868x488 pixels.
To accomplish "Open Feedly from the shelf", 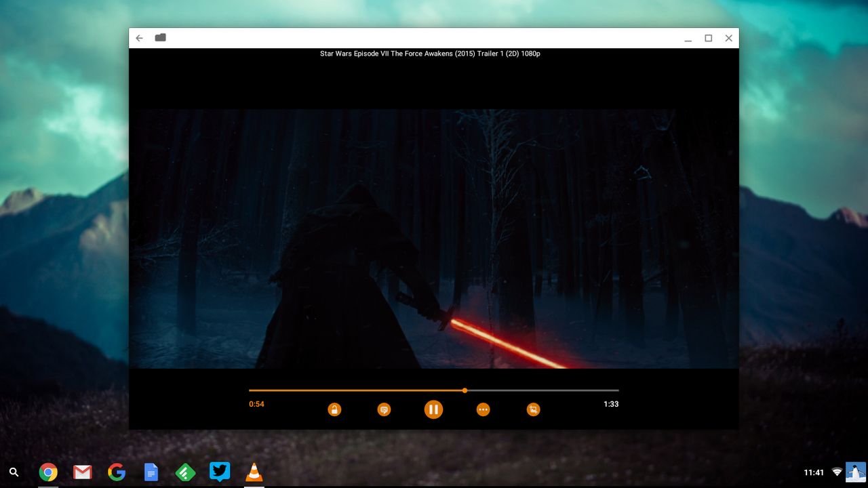I will [185, 472].
